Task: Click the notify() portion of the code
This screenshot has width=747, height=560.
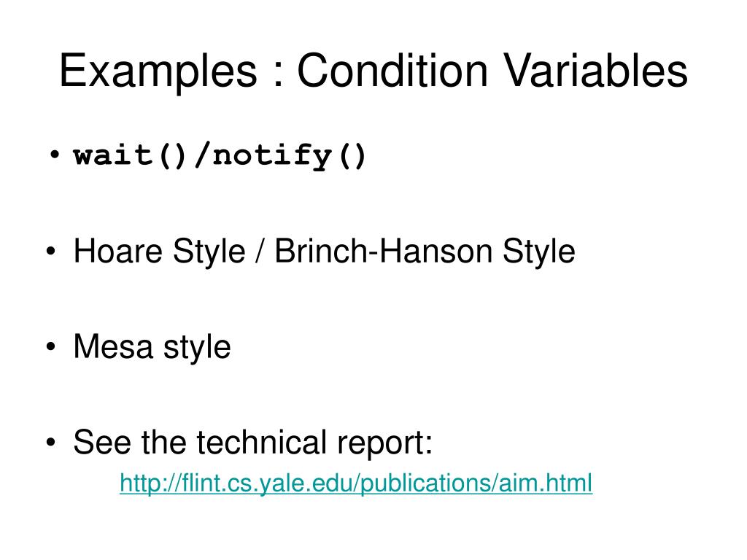Action: (x=289, y=156)
